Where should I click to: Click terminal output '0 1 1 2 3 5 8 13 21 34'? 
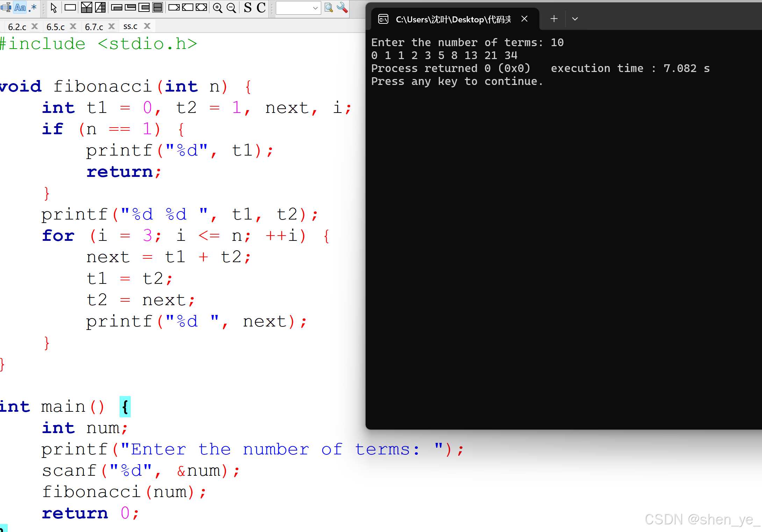(x=444, y=55)
